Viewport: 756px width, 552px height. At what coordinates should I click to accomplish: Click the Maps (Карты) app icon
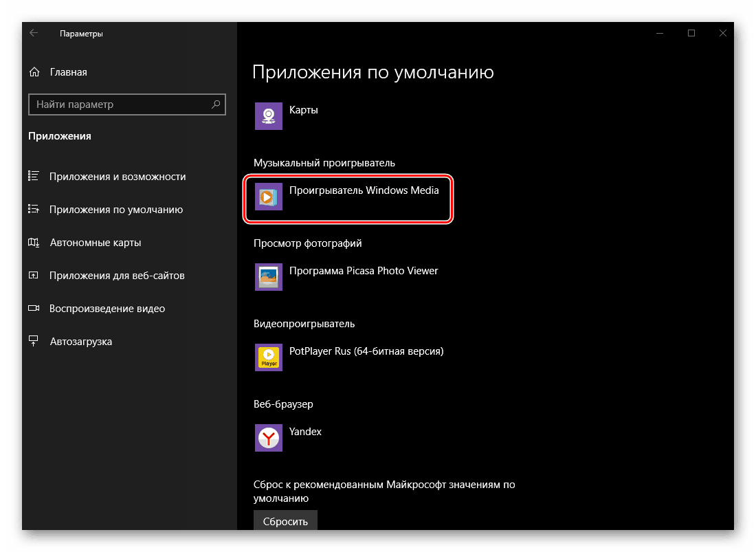coord(268,115)
